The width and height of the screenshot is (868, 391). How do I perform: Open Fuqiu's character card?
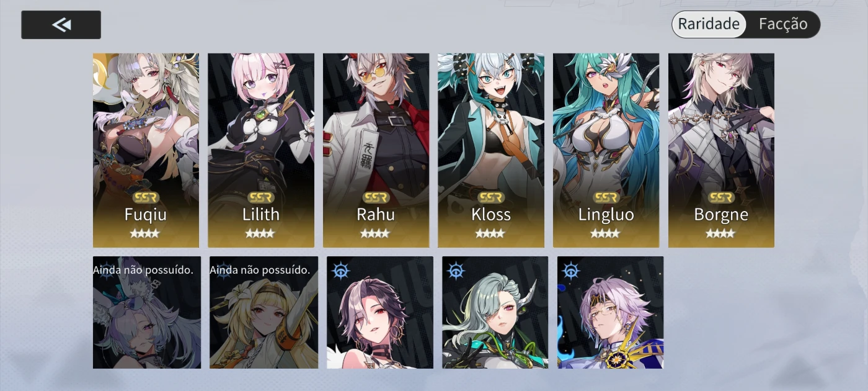(146, 150)
